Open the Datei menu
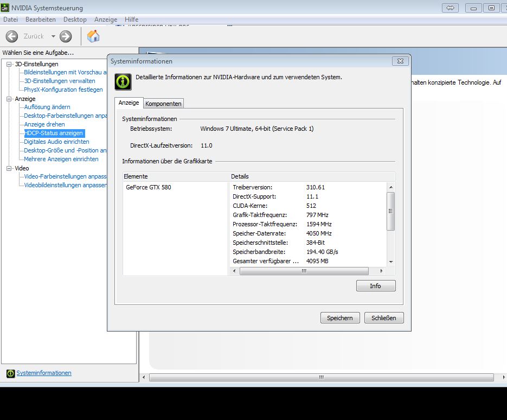This screenshot has width=507, height=420. click(10, 20)
